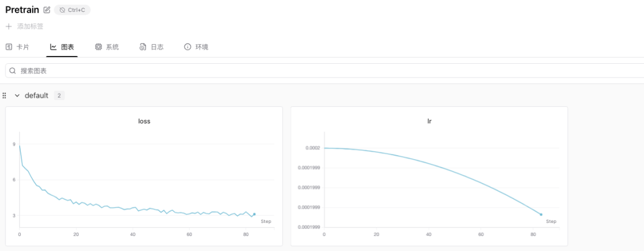Click the plus icon to add tag

8,26
